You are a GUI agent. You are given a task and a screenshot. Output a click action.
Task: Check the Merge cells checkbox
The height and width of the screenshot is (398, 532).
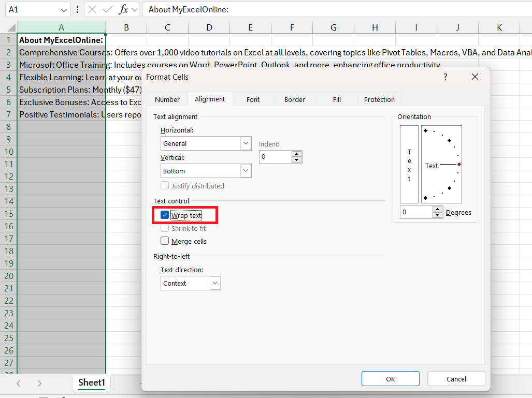coord(165,241)
